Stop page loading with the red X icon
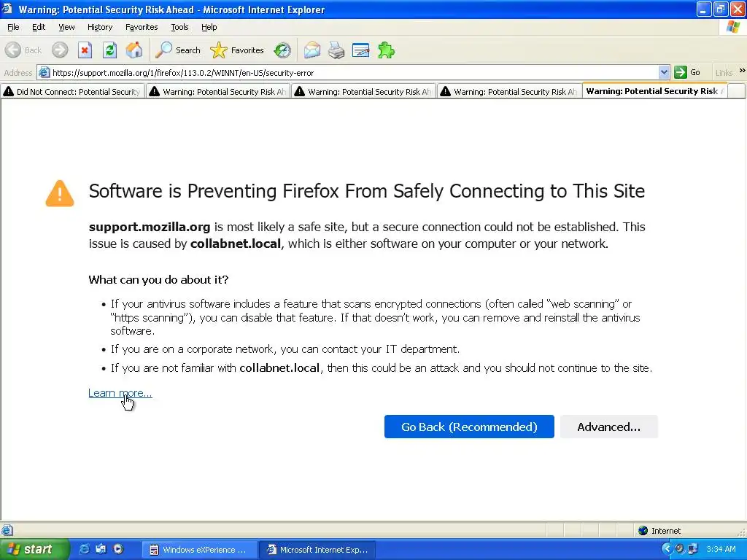This screenshot has width=747, height=560. click(x=85, y=50)
